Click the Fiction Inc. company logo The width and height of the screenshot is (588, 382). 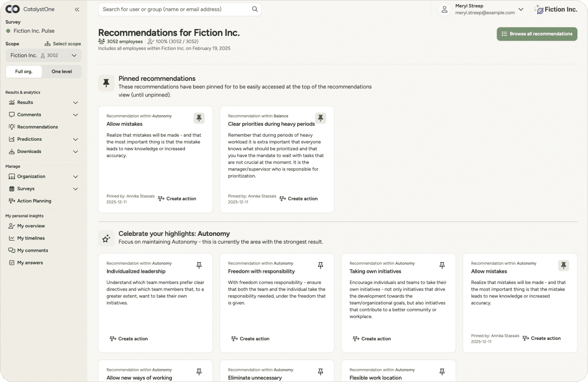pyautogui.click(x=555, y=9)
